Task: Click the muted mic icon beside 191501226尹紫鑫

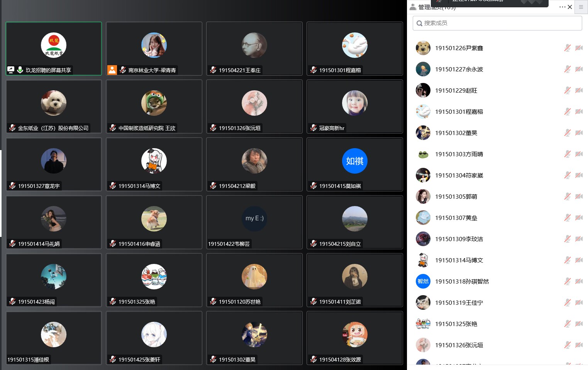Action: [x=567, y=48]
